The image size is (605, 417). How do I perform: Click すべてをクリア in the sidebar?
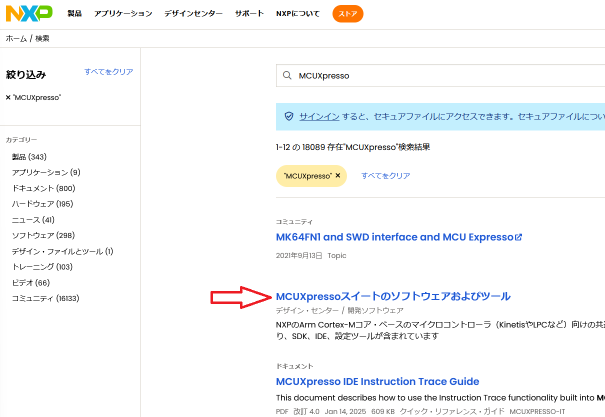click(108, 72)
